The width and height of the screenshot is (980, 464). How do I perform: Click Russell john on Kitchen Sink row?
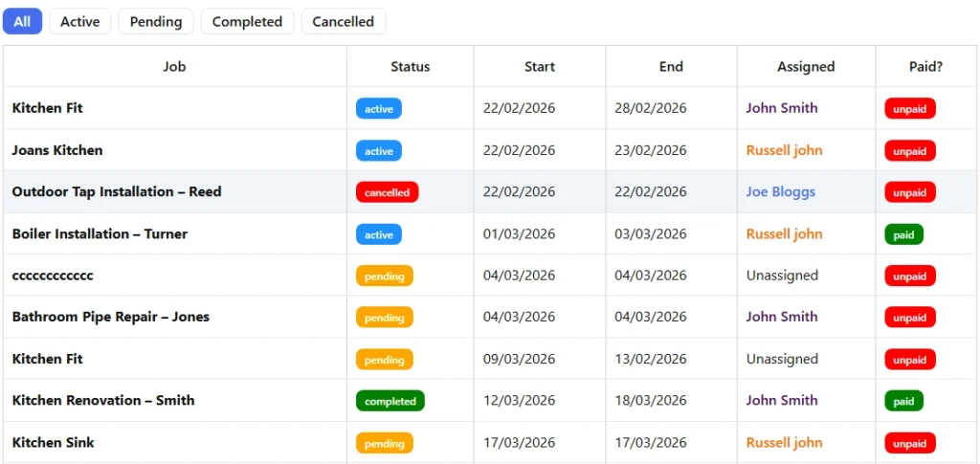click(784, 442)
